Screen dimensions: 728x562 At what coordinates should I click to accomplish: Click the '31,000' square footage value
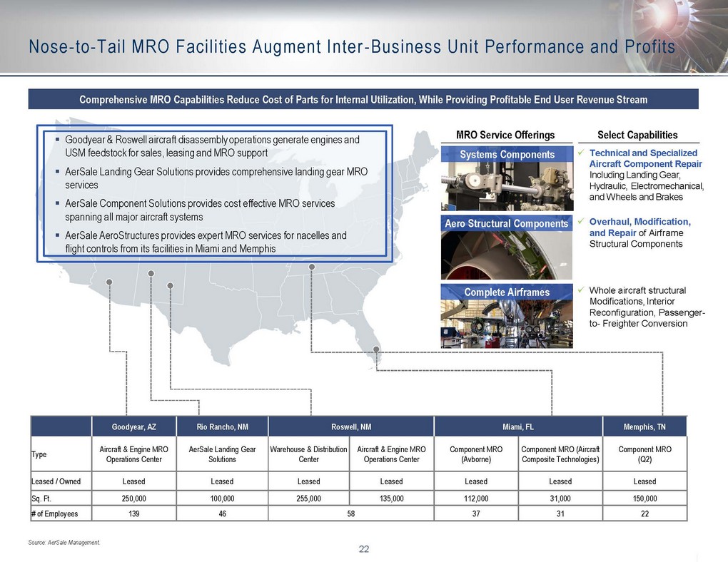tap(560, 499)
